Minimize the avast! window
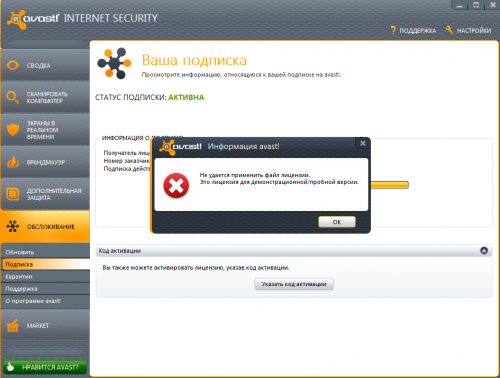500x378 pixels. [460, 5]
